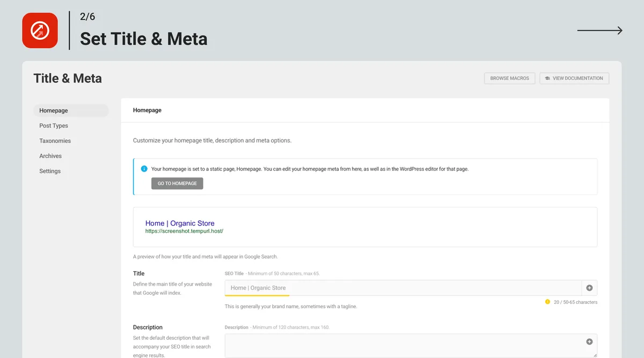Click the Home | Organic Store preview title
The height and width of the screenshot is (358, 644).
click(180, 223)
